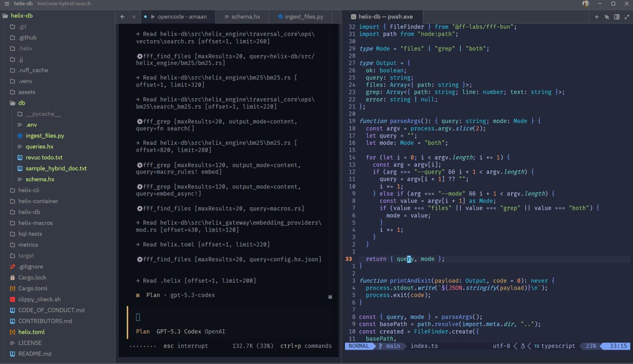Image resolution: width=633 pixels, height=364 pixels.
Task: Click the terminal icon on pwsh.exe tab
Action: coord(353,16)
